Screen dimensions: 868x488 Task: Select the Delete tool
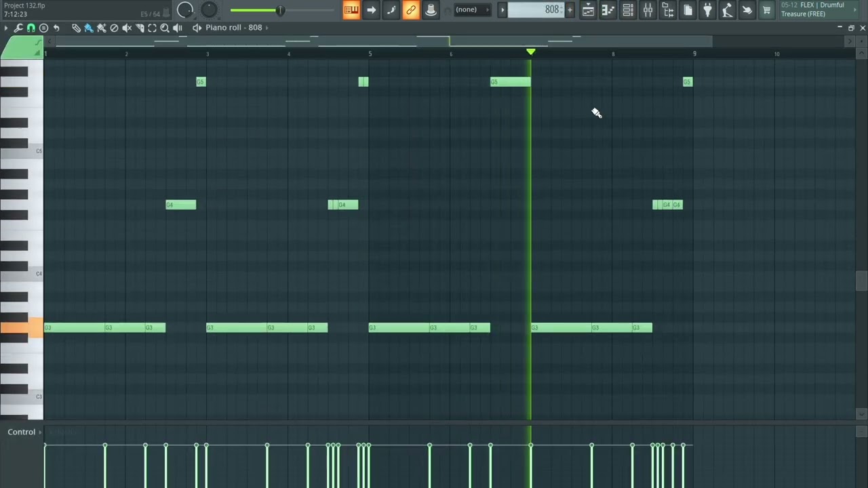click(x=114, y=28)
